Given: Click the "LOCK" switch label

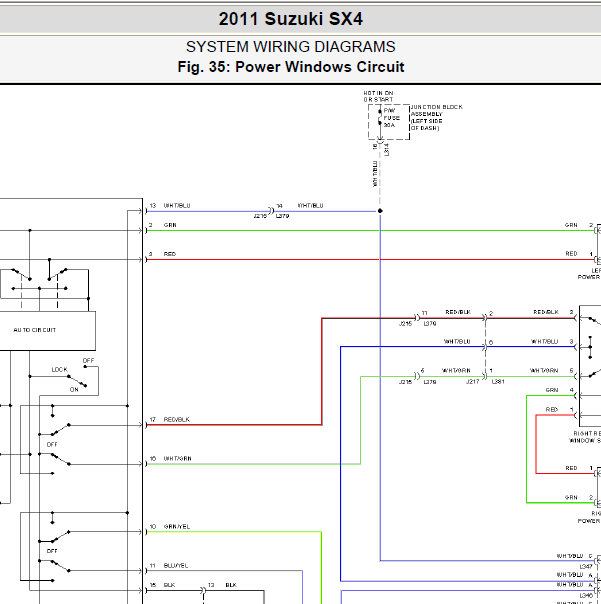Looking at the screenshot, I should [59, 369].
